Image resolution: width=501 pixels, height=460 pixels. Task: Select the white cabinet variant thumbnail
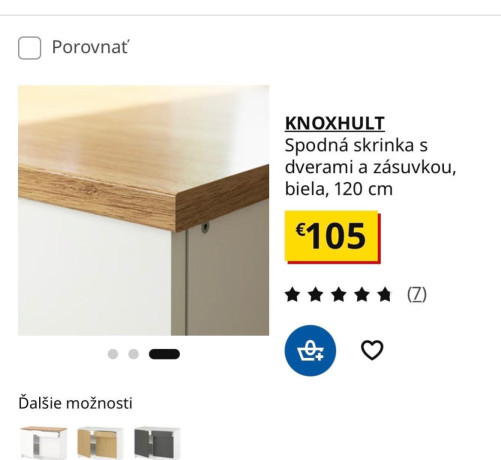44,443
